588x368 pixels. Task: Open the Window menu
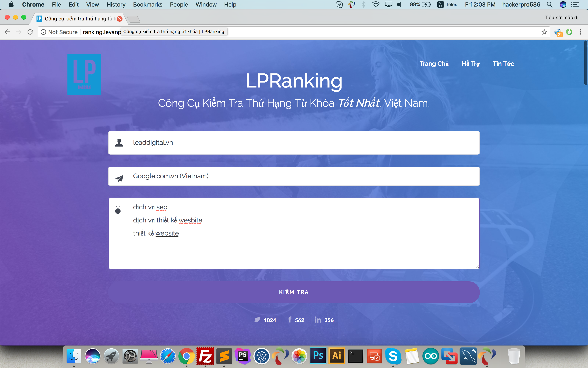click(x=206, y=5)
